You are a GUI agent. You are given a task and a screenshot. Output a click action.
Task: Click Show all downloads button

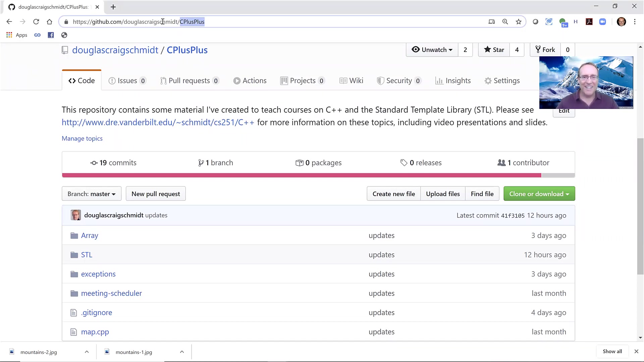pyautogui.click(x=612, y=351)
